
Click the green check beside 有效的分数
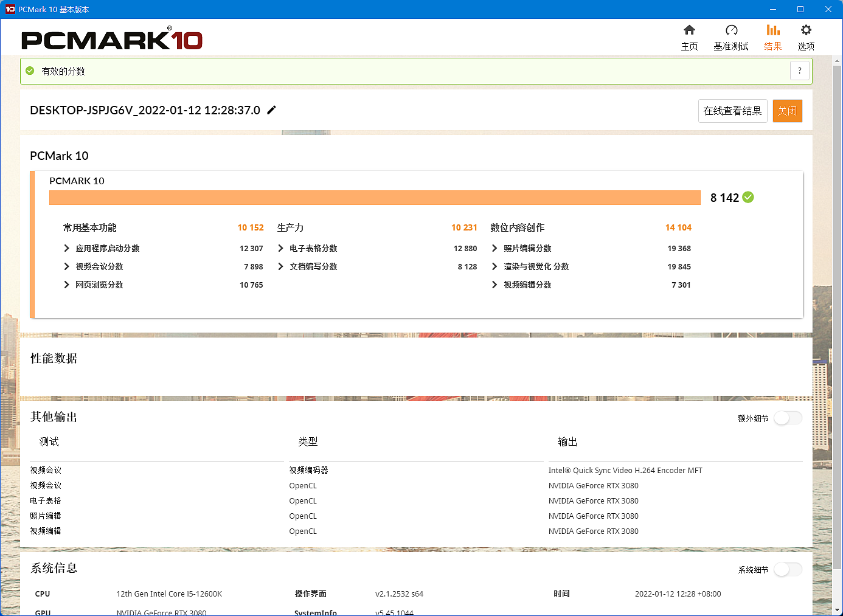click(x=30, y=71)
